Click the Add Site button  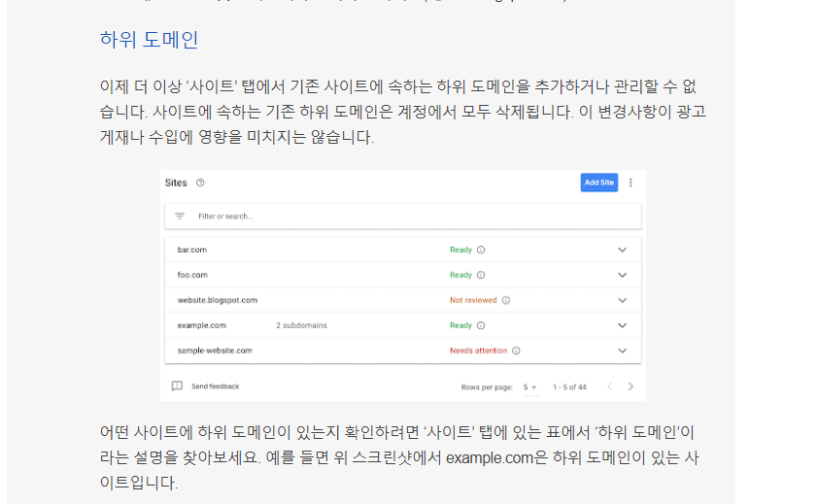coord(598,183)
